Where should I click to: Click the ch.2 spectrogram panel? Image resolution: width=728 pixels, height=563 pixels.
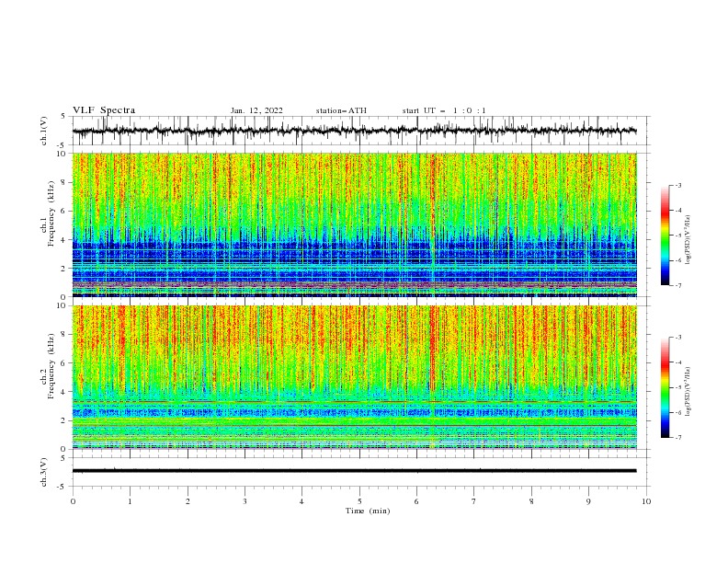point(354,377)
